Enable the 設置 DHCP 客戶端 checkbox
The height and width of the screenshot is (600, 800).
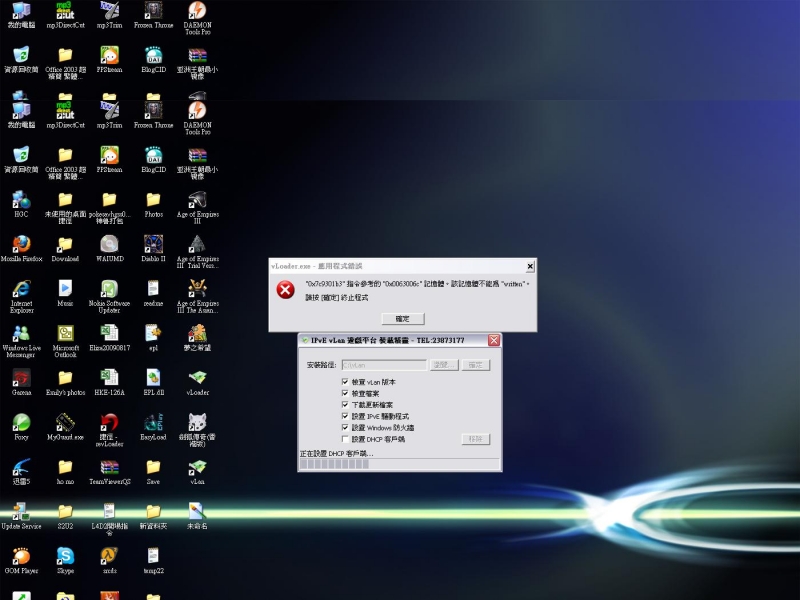click(x=345, y=439)
